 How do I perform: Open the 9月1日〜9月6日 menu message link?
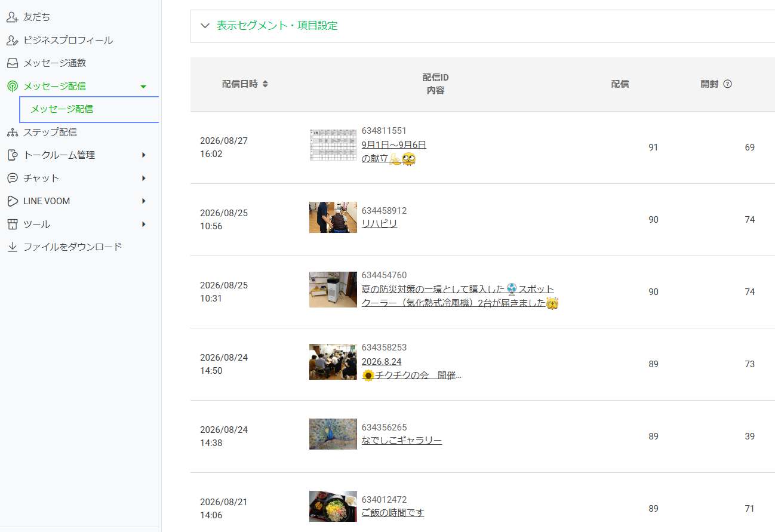(394, 152)
